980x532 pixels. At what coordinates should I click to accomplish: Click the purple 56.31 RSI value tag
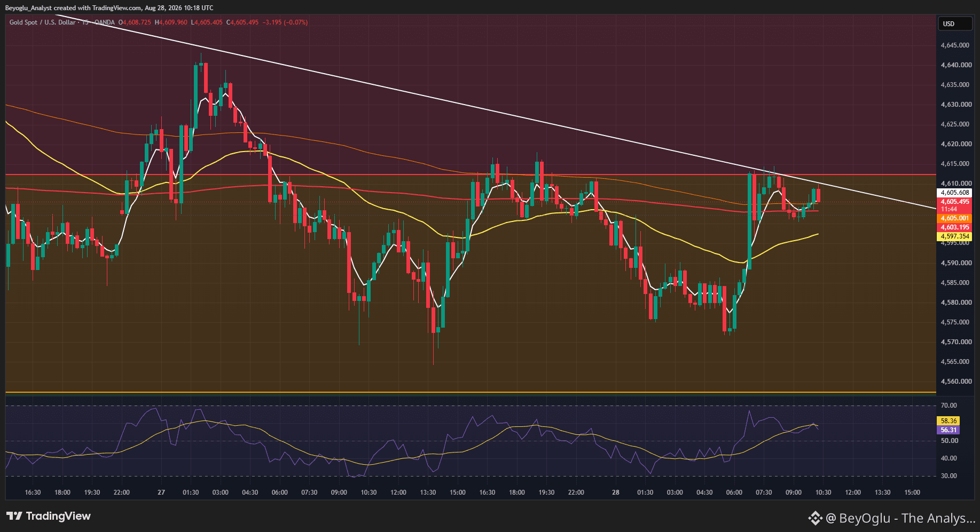tap(948, 430)
